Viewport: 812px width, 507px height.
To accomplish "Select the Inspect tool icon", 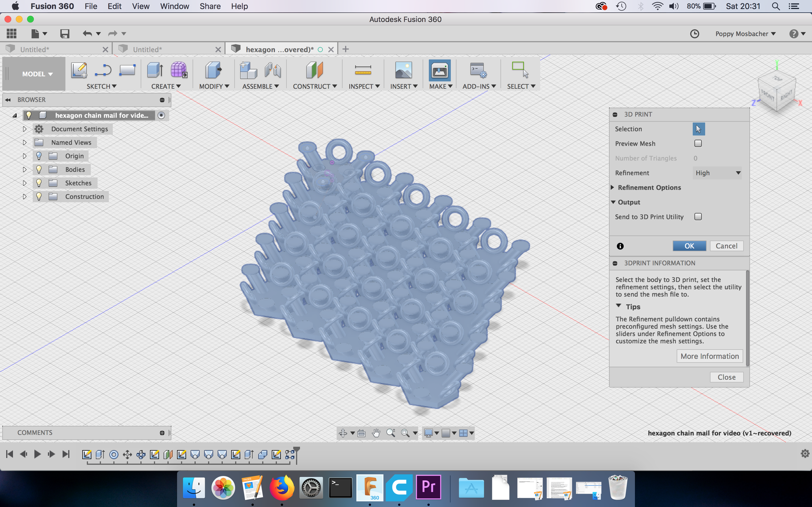I will pyautogui.click(x=362, y=70).
